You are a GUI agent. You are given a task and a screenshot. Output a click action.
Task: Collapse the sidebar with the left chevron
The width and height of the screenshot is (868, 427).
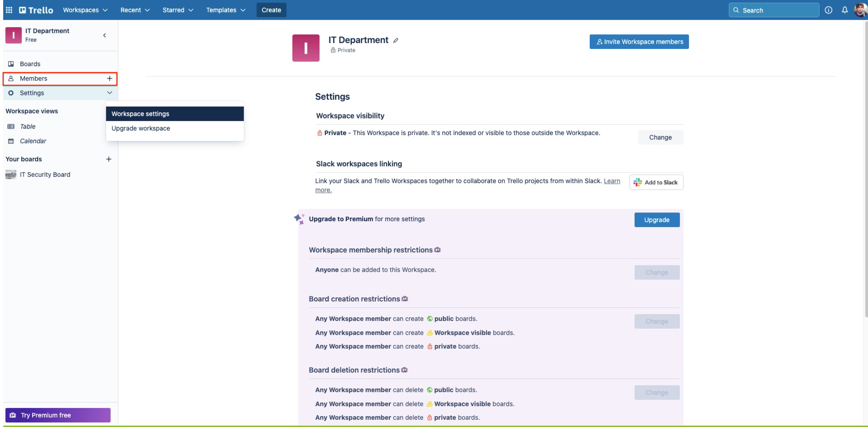click(x=105, y=35)
